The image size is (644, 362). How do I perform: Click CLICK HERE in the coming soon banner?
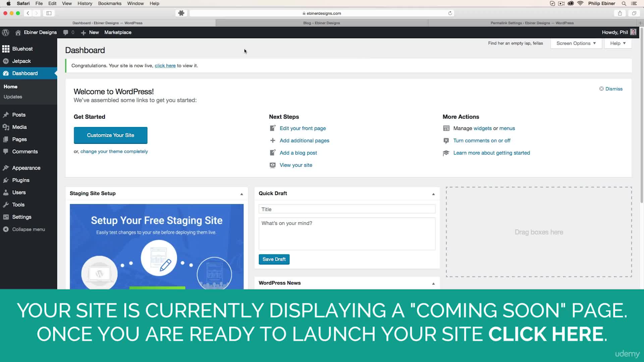(546, 334)
